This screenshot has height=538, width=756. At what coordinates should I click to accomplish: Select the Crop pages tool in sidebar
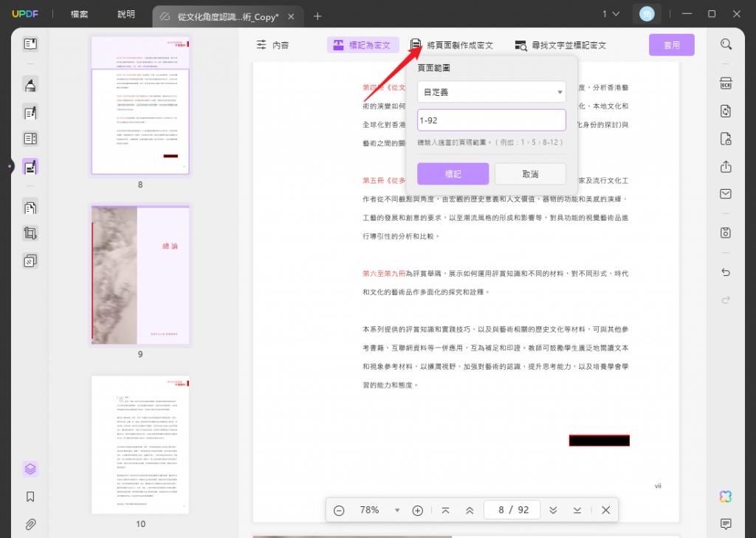pos(30,234)
